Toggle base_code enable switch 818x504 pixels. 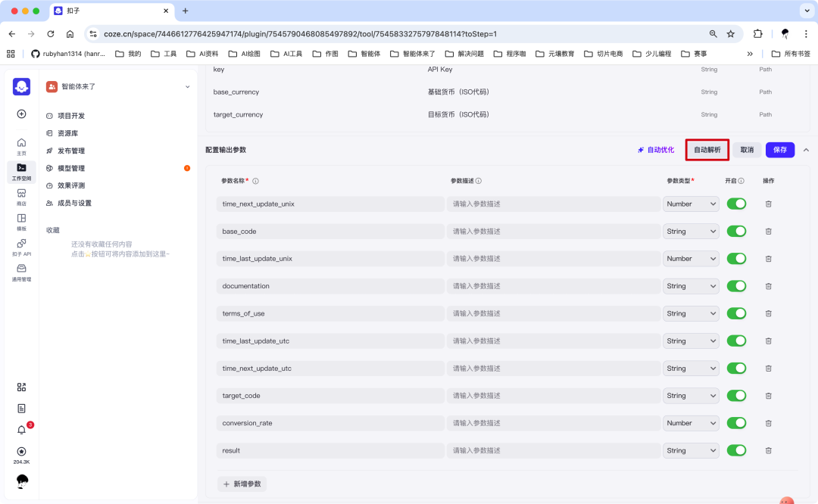click(737, 232)
